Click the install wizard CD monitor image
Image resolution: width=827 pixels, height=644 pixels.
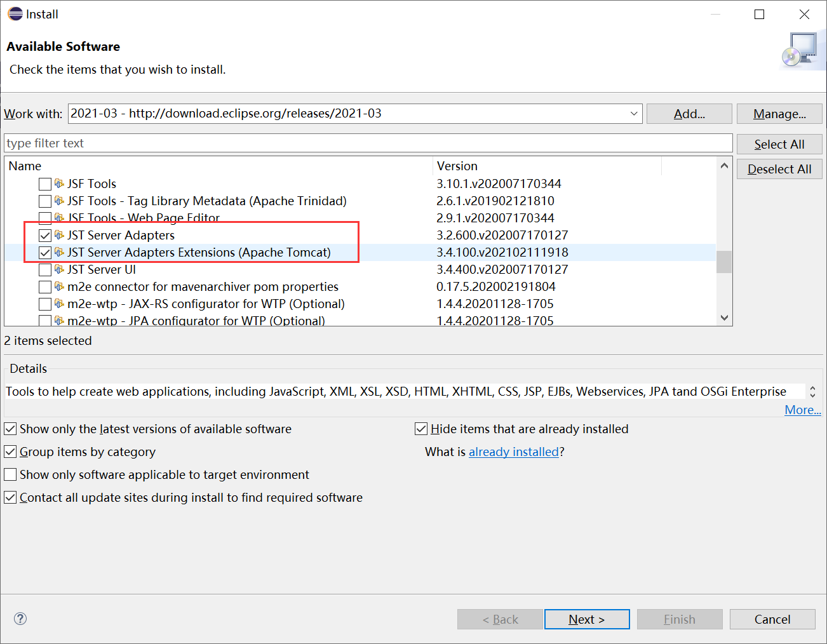[800, 51]
